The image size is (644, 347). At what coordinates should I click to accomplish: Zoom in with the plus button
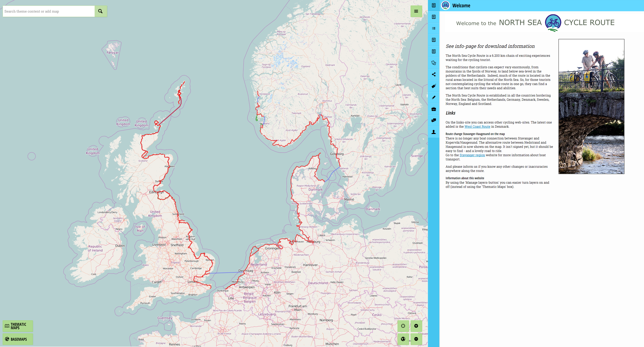pyautogui.click(x=416, y=326)
